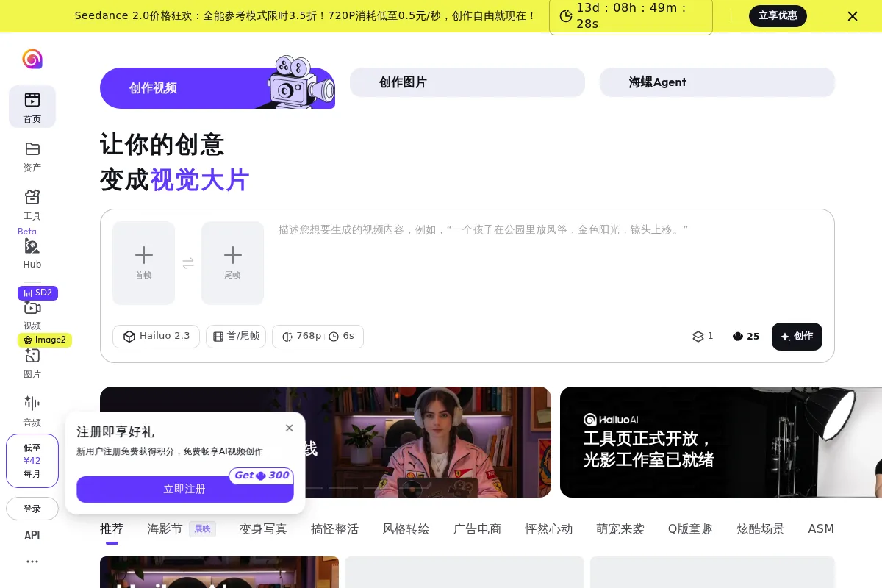Open the 首/尾帧 mode selector
882x588 pixels.
(236, 337)
